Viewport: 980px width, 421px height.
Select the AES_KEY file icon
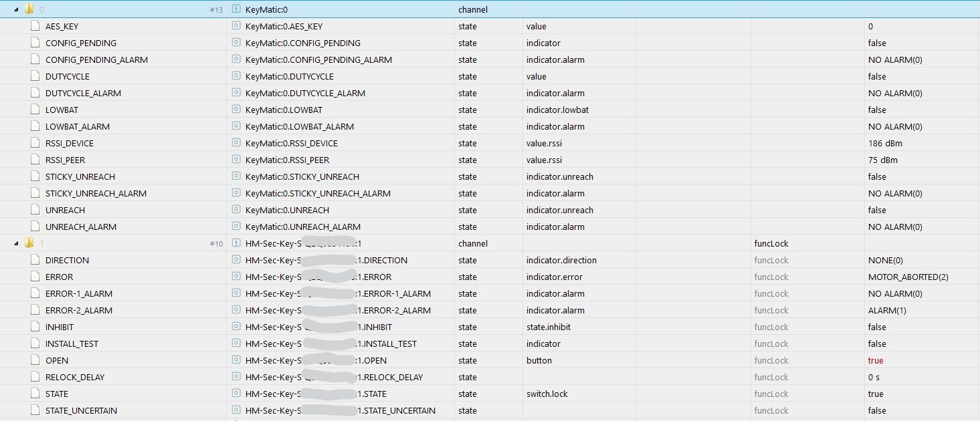[35, 26]
